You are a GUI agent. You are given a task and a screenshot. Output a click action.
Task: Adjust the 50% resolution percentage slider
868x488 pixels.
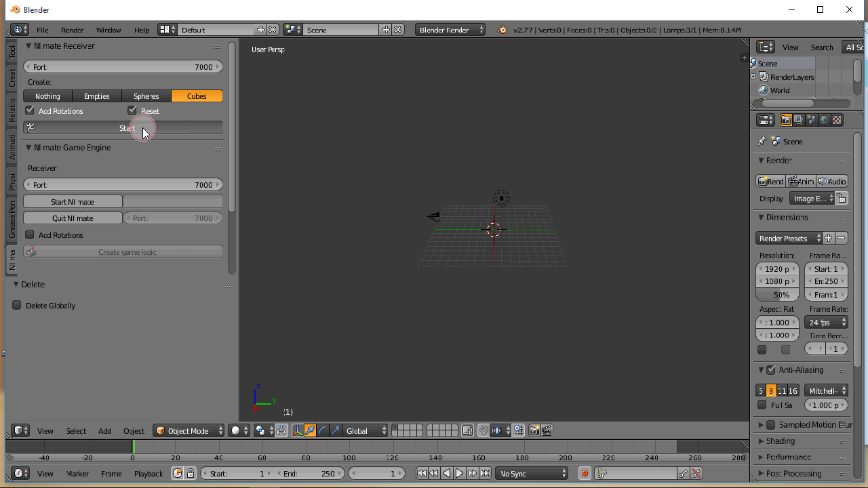click(777, 294)
